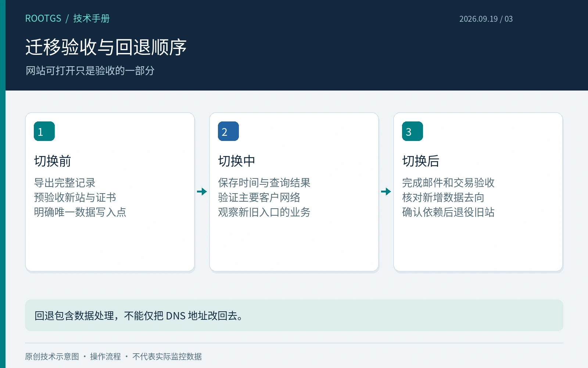The height and width of the screenshot is (368, 588).
Task: Click the line 验证主要客户网络
Action: tap(259, 198)
